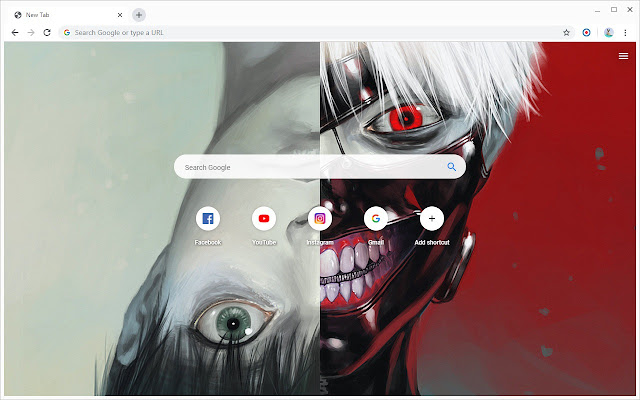Open the Facebook shortcut
The image size is (640, 400).
point(208,218)
